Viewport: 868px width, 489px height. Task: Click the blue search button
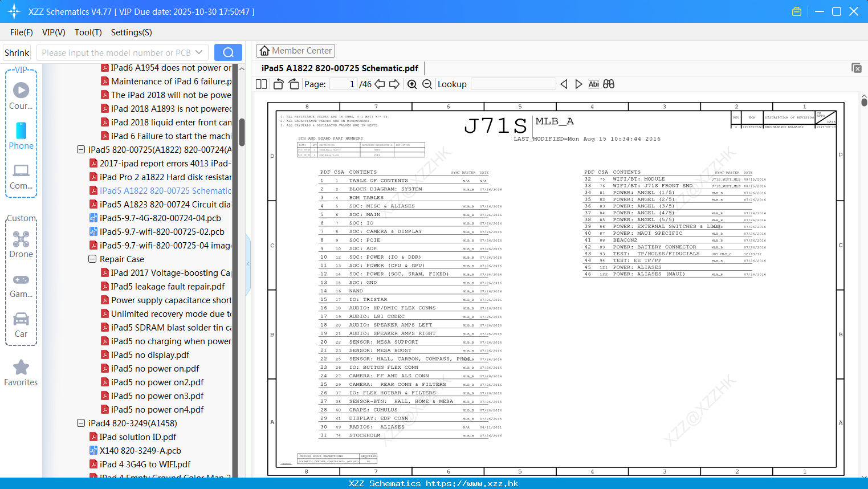228,52
